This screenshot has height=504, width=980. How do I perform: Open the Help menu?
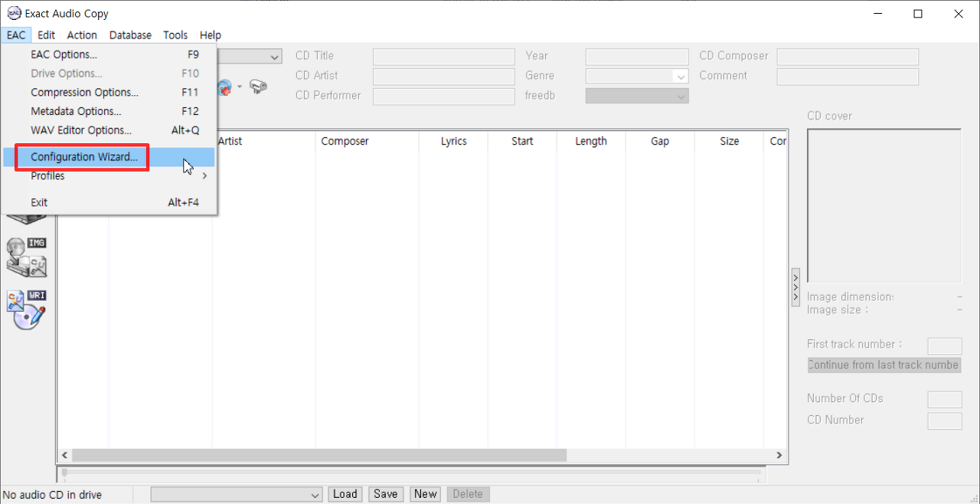(x=211, y=34)
